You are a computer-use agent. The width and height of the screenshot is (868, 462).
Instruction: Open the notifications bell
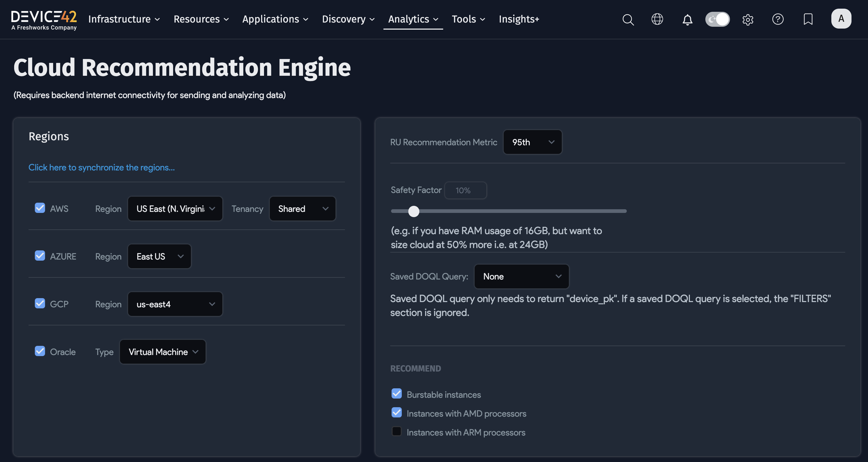pyautogui.click(x=687, y=19)
